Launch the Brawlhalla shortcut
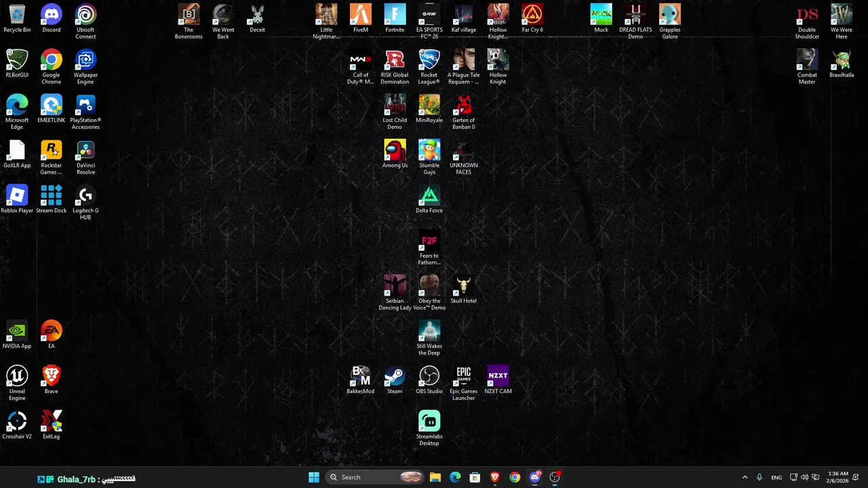Viewport: 868px width, 488px height. (x=842, y=64)
